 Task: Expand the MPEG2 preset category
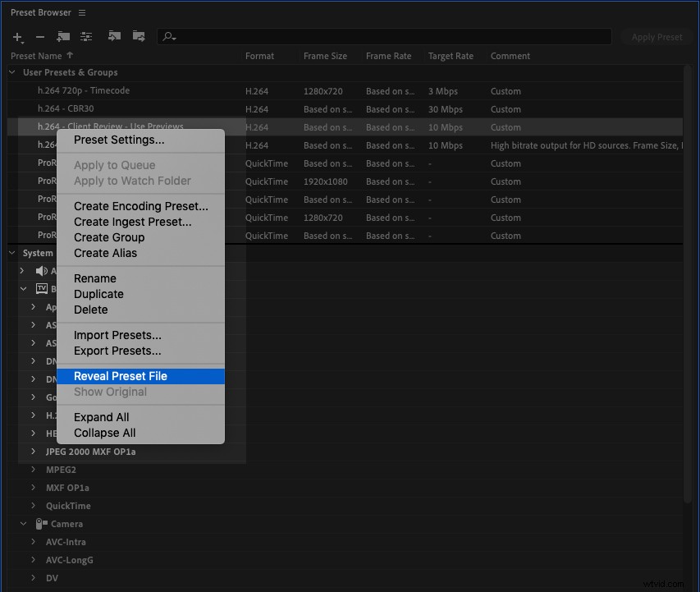point(34,470)
